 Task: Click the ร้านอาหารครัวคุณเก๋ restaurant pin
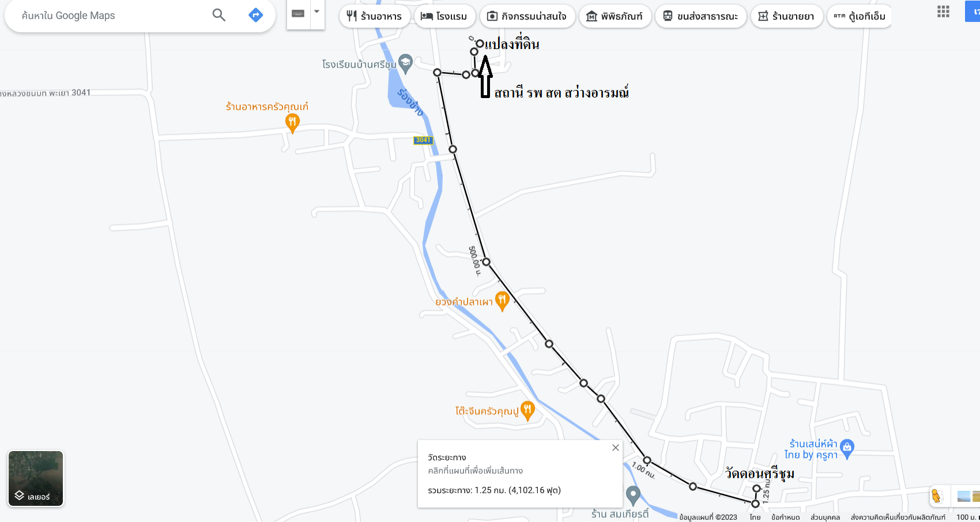(x=292, y=123)
